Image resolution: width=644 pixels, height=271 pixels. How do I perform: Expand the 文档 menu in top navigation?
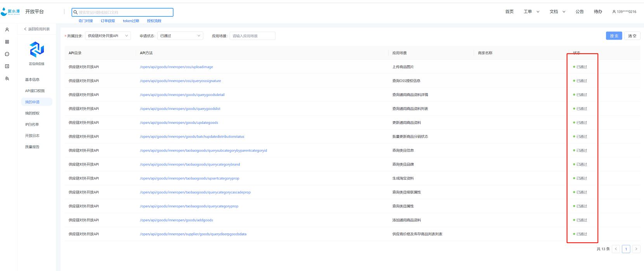[557, 12]
